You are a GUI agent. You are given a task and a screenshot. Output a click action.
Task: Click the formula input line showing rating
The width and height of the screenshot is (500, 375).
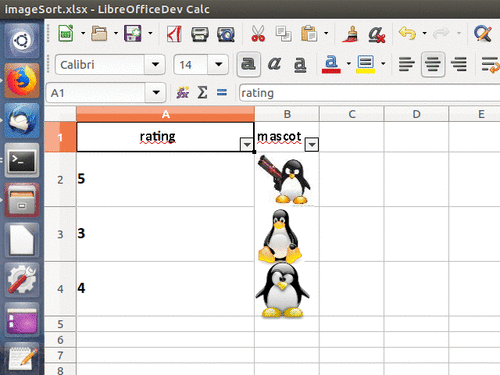[x=369, y=93]
